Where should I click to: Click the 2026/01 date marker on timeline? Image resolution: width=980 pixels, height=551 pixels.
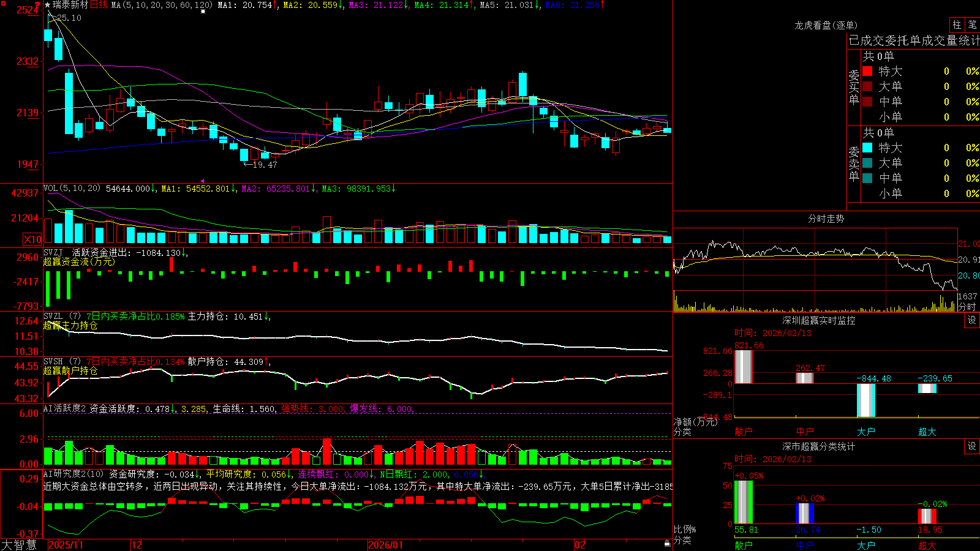click(x=385, y=545)
